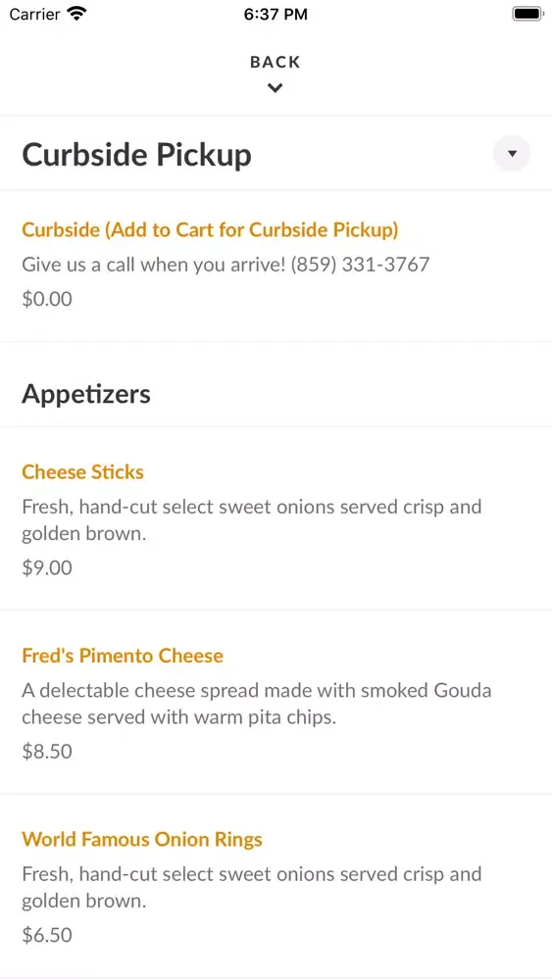Tap the $9.00 Cheese Sticks price
The height and width of the screenshot is (980, 552).
47,567
